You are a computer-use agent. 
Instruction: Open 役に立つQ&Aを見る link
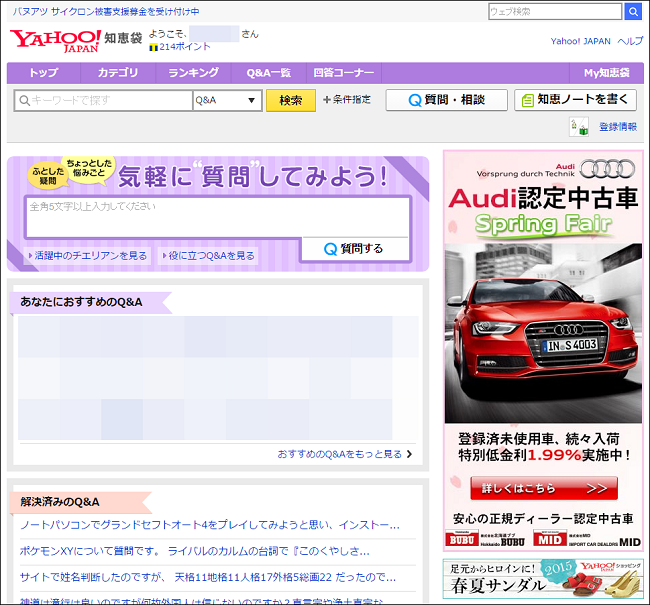point(208,255)
